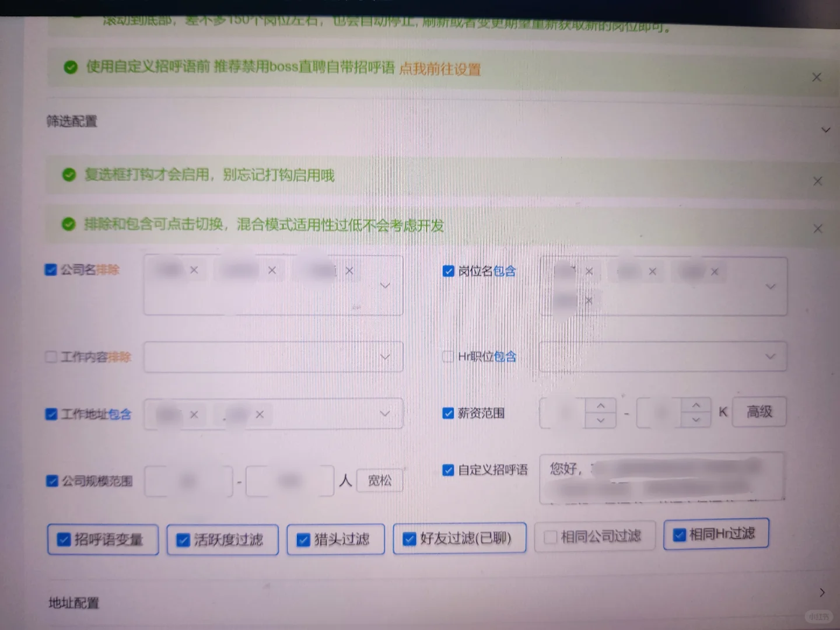Enable the Hr职位包含 filter checkbox
Viewport: 840px width, 630px height.
448,356
